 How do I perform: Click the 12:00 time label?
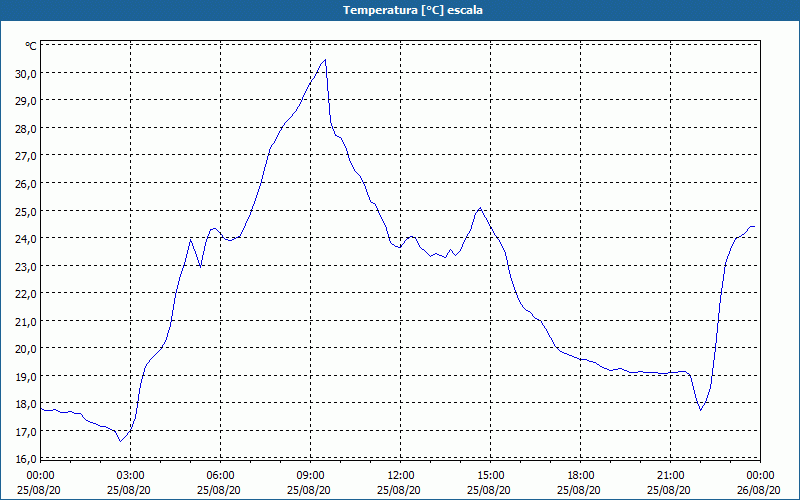pyautogui.click(x=401, y=476)
